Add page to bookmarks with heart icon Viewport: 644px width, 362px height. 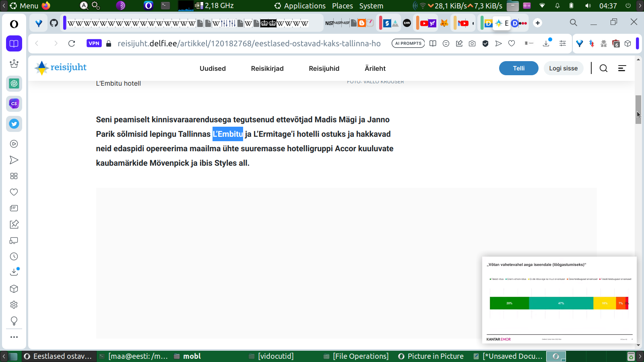[512, 43]
